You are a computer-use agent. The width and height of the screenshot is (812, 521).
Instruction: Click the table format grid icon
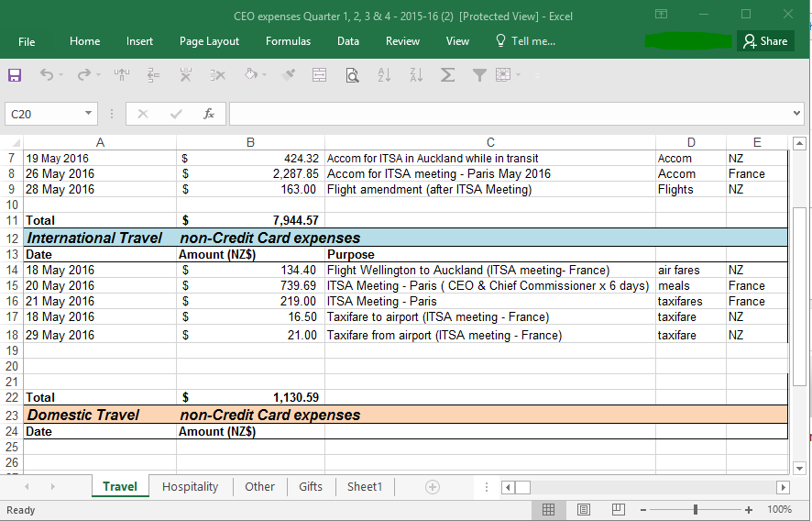503,76
